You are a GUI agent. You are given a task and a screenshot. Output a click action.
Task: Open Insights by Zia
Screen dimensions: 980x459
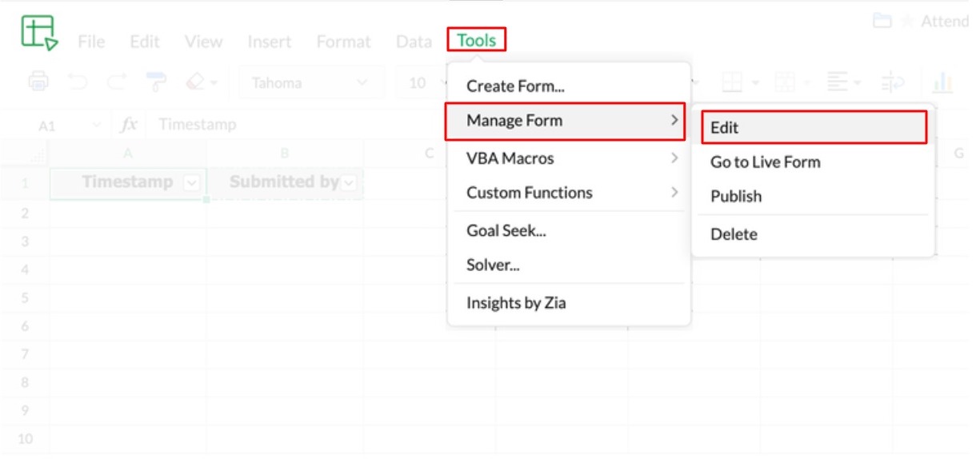pos(516,303)
